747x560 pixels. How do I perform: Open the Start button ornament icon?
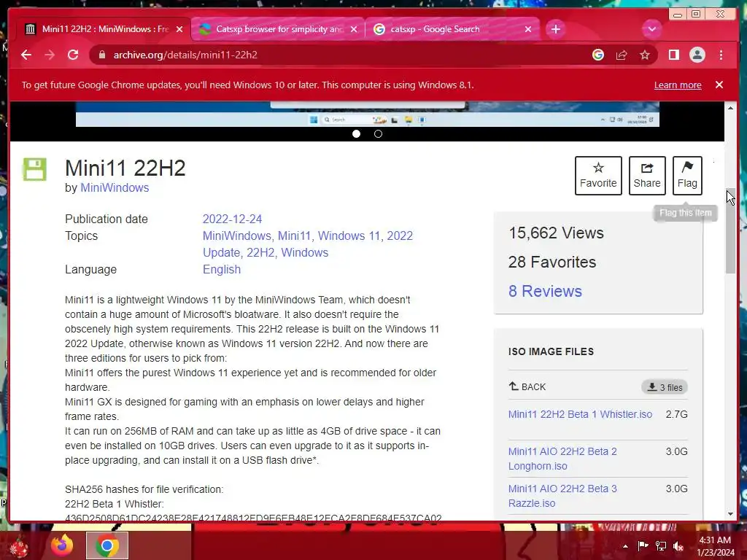(18, 547)
